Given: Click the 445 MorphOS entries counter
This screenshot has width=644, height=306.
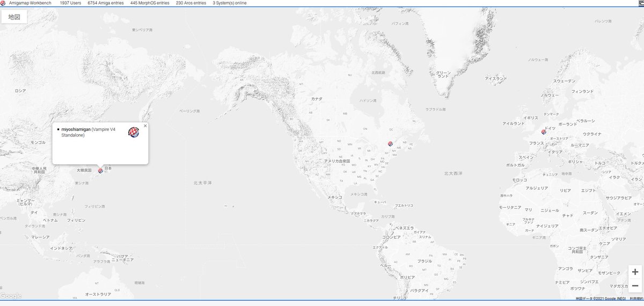Looking at the screenshot, I should [x=149, y=3].
